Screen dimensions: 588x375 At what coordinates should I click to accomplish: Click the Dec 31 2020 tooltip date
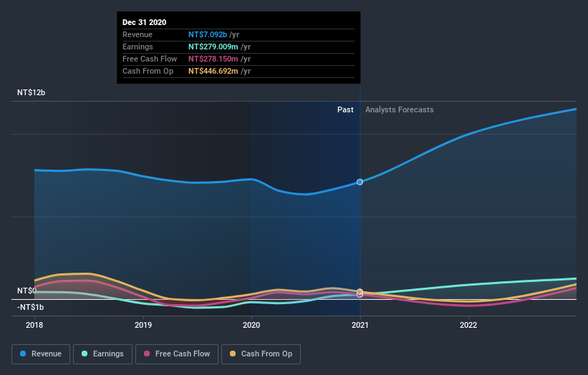coord(145,22)
